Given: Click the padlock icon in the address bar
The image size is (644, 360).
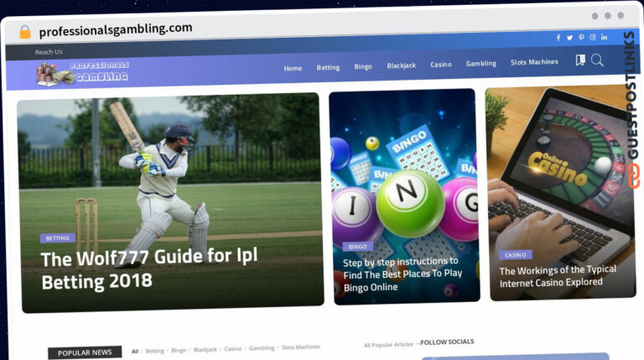Looking at the screenshot, I should click(x=25, y=32).
